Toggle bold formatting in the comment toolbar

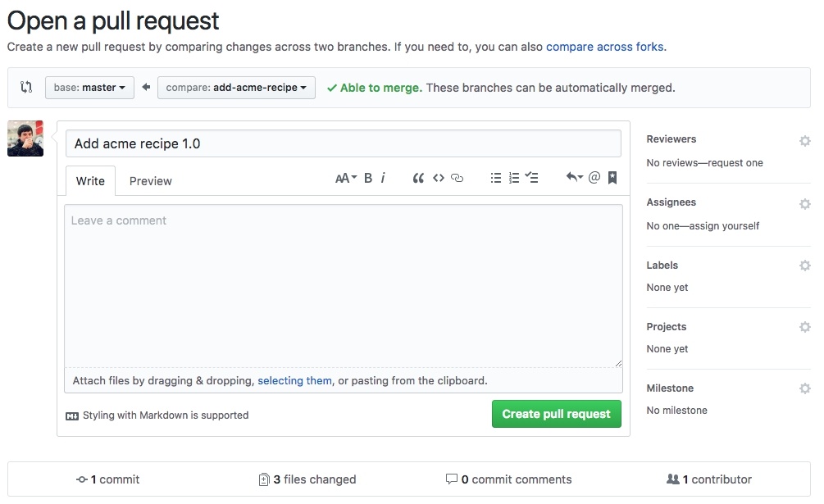click(367, 177)
